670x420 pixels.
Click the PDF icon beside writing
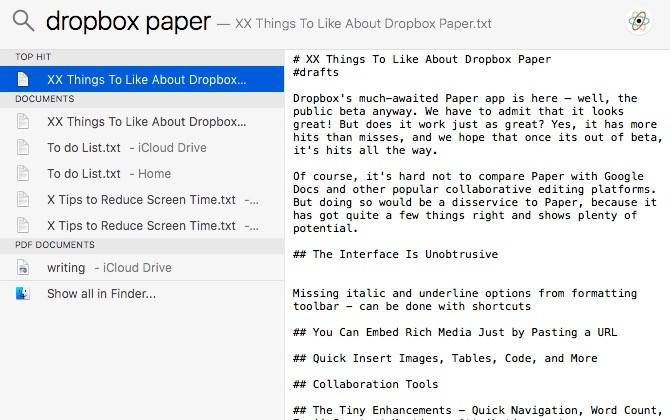coord(23,268)
